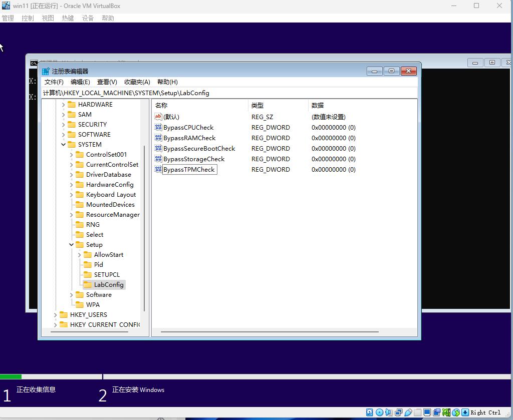Select the BypassCPUCheck DWORD entry

pos(188,128)
